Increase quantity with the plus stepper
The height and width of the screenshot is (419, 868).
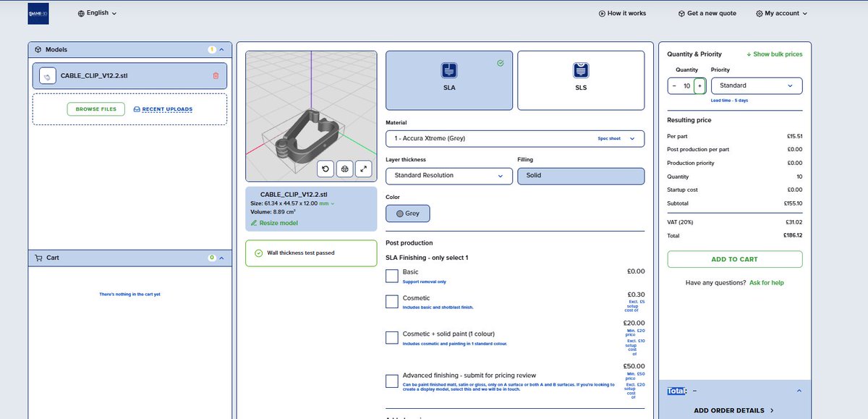tap(699, 85)
